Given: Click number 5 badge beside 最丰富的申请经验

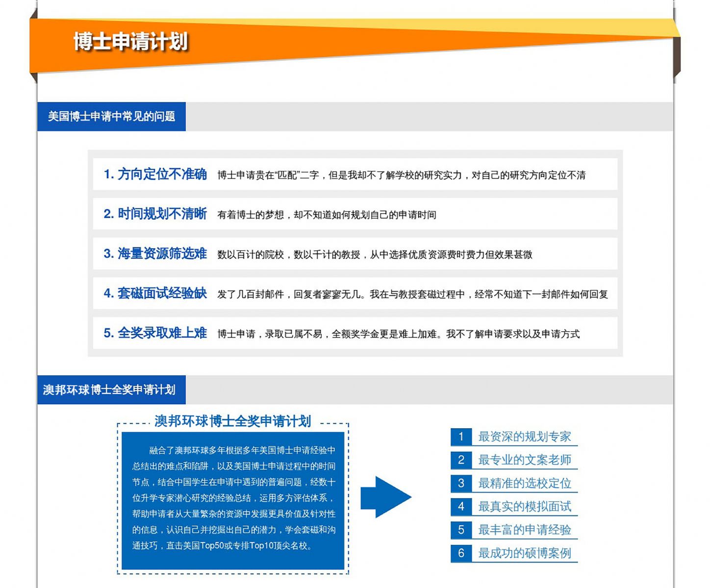Looking at the screenshot, I should tap(461, 530).
